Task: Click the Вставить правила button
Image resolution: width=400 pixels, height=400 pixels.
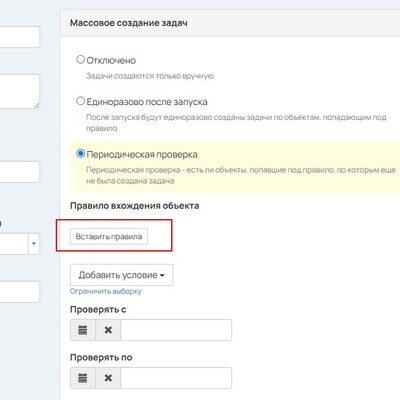Action: click(x=109, y=237)
